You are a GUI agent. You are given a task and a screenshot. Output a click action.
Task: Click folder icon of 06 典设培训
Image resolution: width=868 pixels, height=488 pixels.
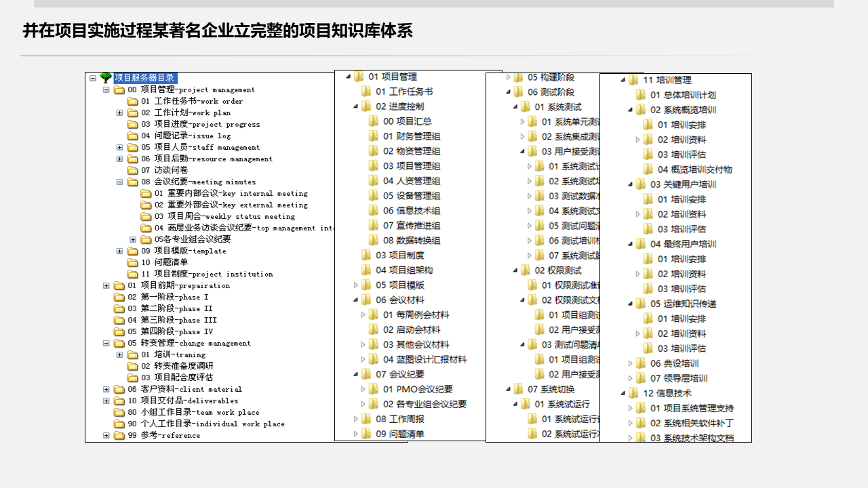(x=641, y=363)
